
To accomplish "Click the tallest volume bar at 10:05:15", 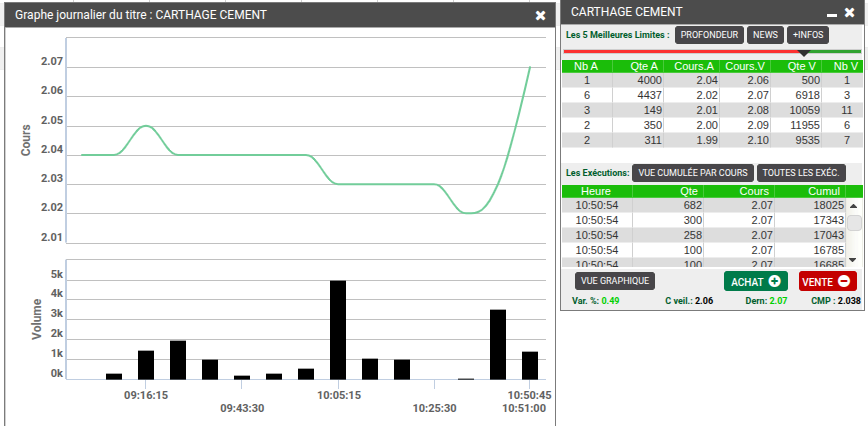I will pos(338,330).
